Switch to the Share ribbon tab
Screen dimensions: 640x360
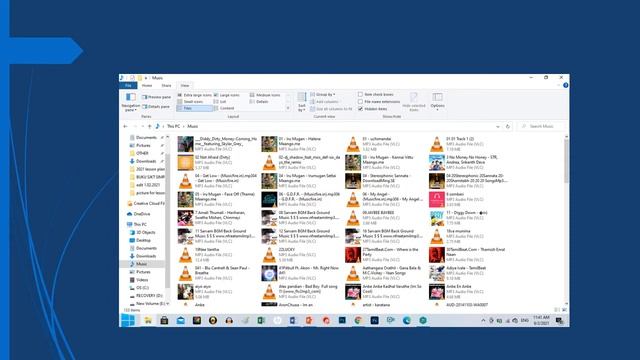tap(166, 86)
